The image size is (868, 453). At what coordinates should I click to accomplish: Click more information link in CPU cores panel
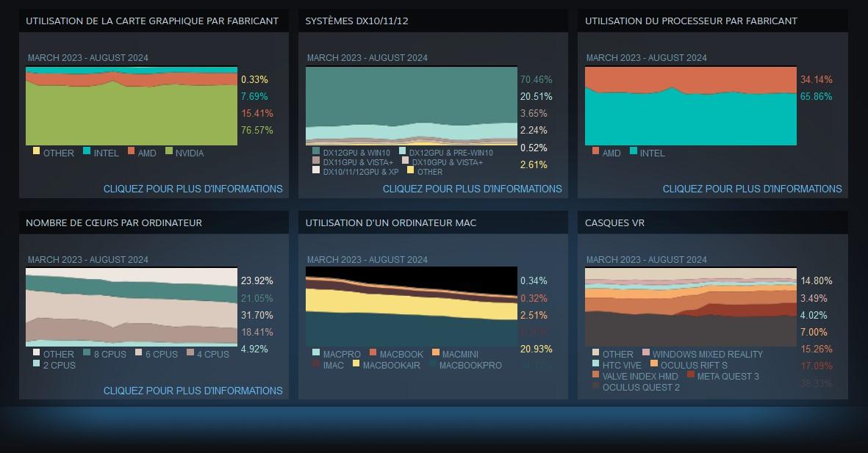pyautogui.click(x=193, y=391)
